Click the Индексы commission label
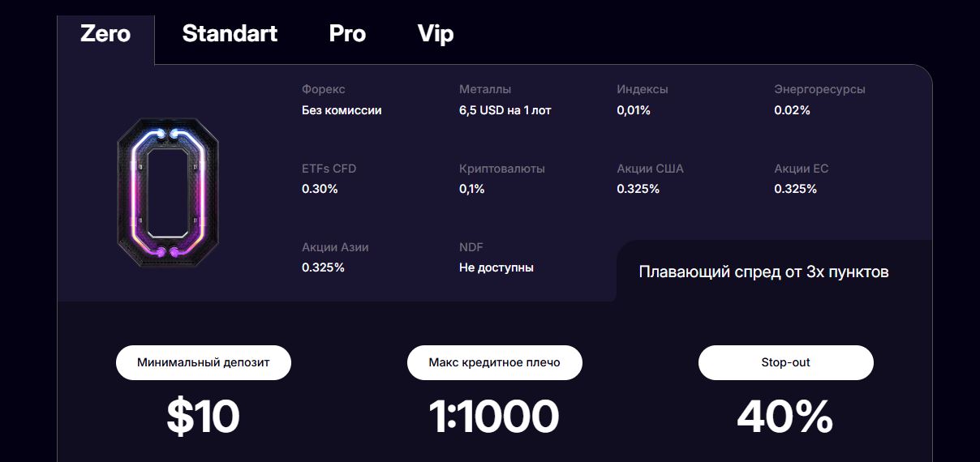Viewport: 980px width, 462px height. coord(643,89)
